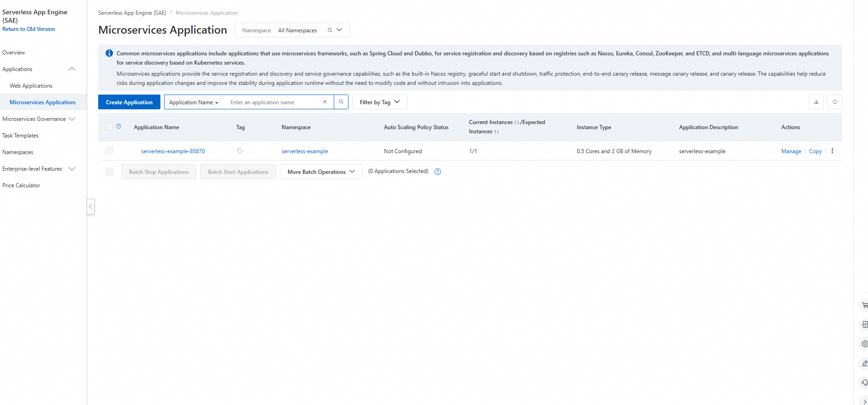Open the Application Name search-type dropdown
The height and width of the screenshot is (405, 868).
[x=194, y=102]
